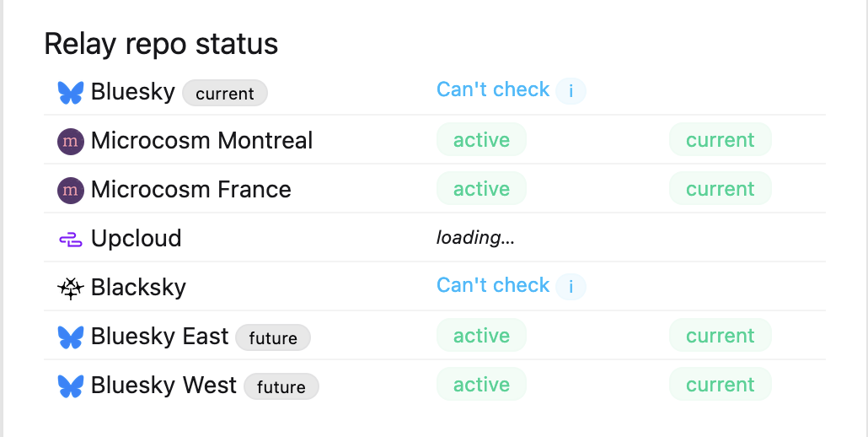The width and height of the screenshot is (868, 437).
Task: Click Microcosm Montreal's "active" status badge
Action: [481, 140]
